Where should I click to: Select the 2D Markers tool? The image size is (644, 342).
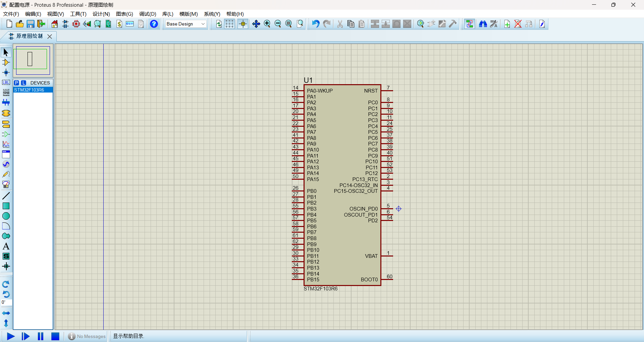(x=6, y=267)
